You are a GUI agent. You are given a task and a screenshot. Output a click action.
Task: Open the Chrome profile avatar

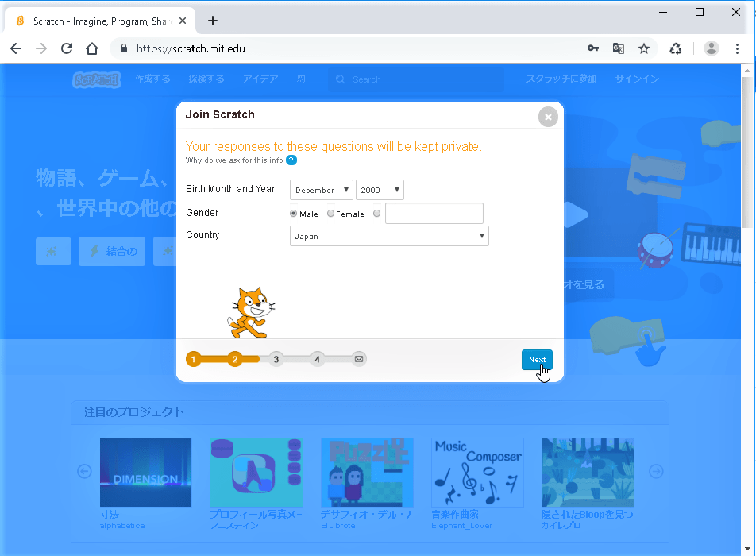(x=712, y=48)
